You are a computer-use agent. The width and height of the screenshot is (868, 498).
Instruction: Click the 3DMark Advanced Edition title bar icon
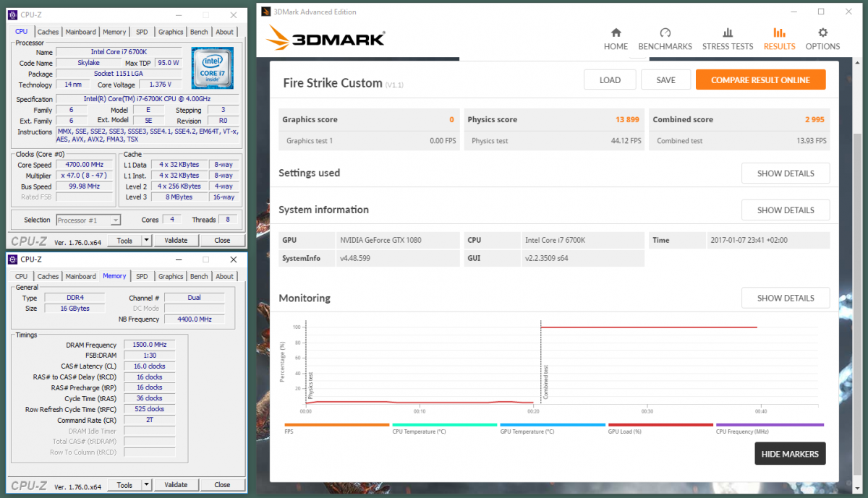[265, 12]
